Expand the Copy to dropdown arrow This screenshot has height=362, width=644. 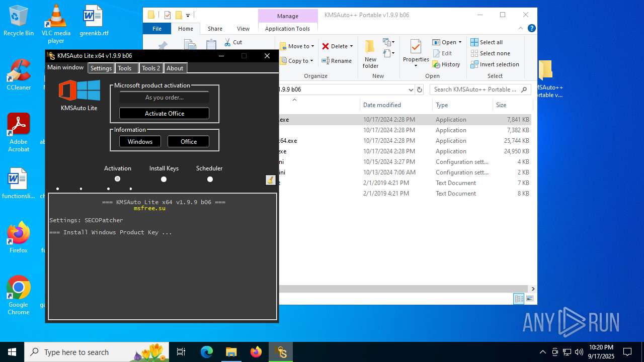(312, 61)
